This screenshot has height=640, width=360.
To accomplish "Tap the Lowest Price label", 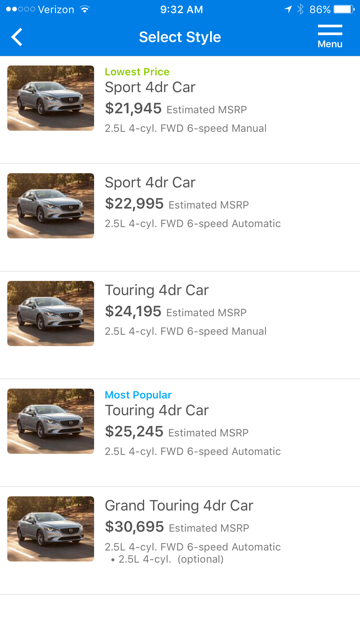I will tap(137, 71).
